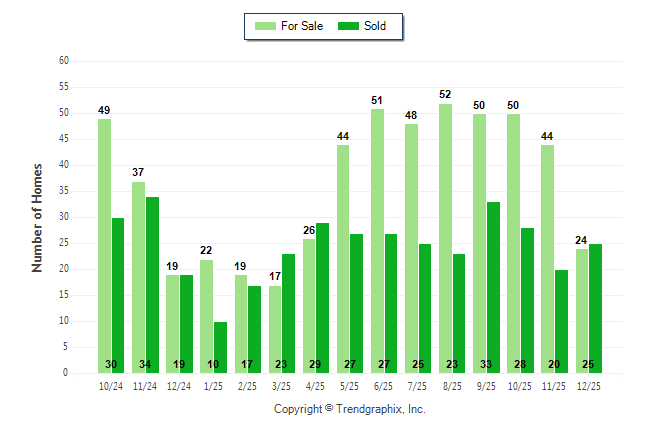Click the dark green Sold legend swatch

(x=349, y=26)
